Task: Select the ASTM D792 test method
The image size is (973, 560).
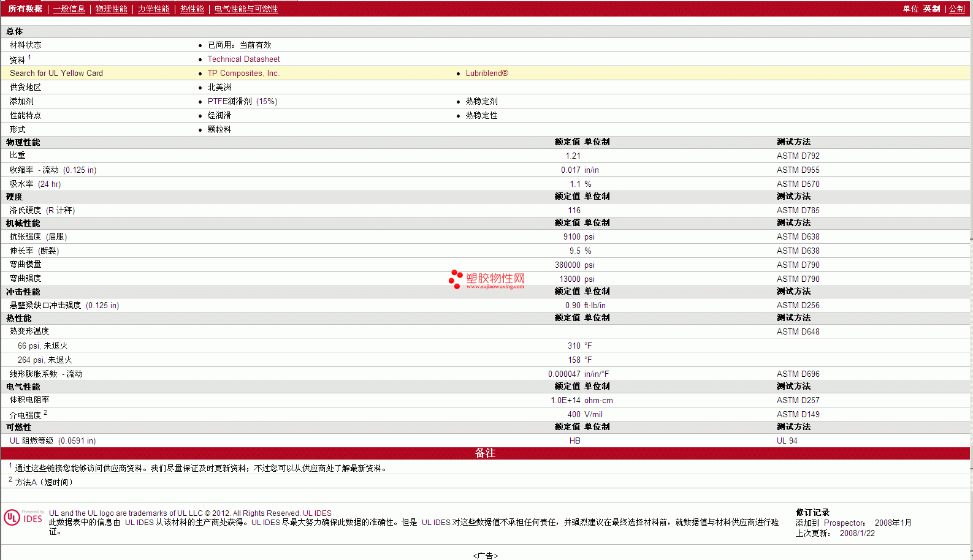Action: (x=798, y=156)
